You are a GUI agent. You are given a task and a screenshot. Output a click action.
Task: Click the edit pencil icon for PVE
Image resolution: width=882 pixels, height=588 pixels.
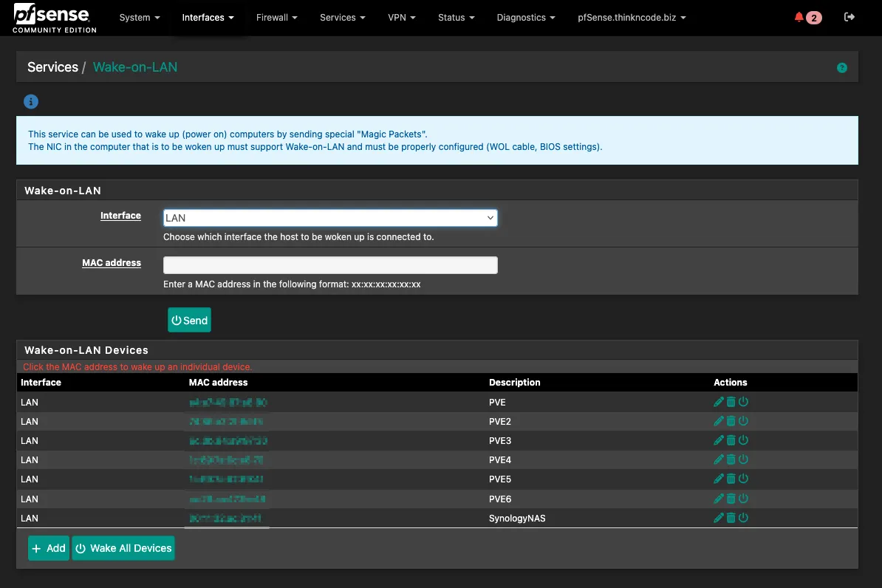(x=718, y=402)
